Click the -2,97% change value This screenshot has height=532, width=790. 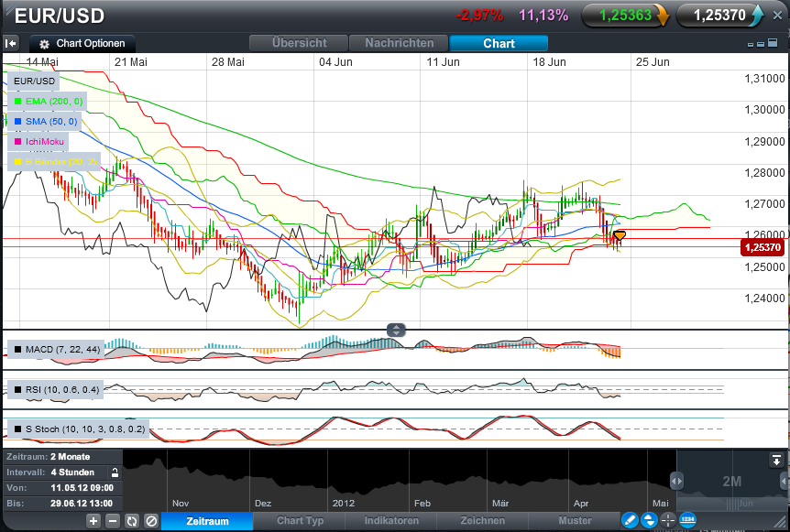(479, 16)
